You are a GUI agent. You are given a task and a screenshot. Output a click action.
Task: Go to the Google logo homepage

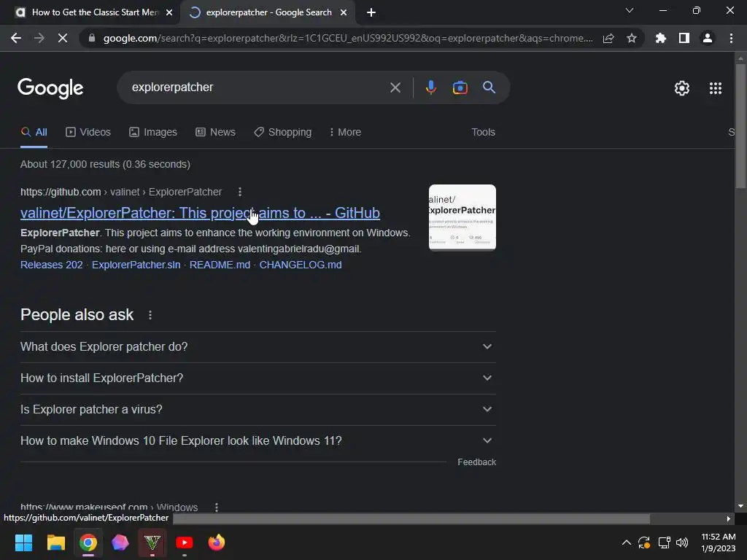50,88
